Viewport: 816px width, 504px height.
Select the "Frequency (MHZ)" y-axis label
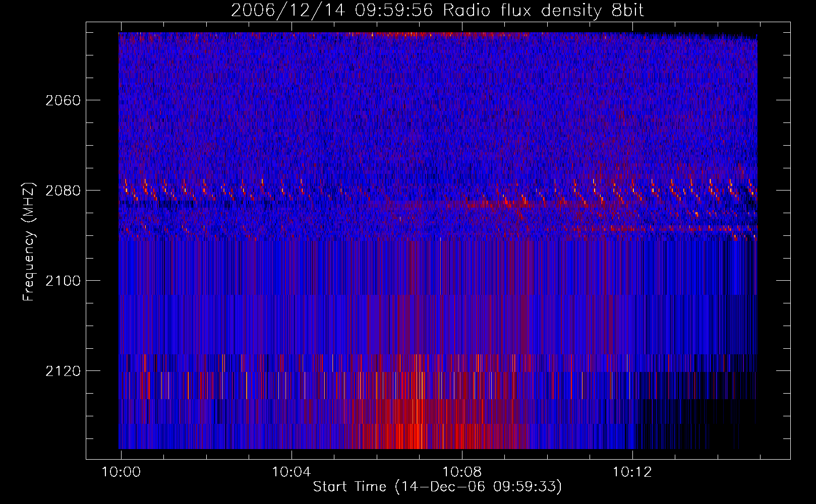click(29, 241)
